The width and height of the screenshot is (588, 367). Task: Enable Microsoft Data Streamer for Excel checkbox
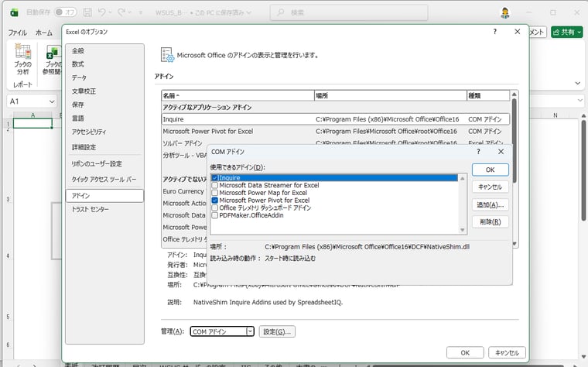tap(215, 185)
